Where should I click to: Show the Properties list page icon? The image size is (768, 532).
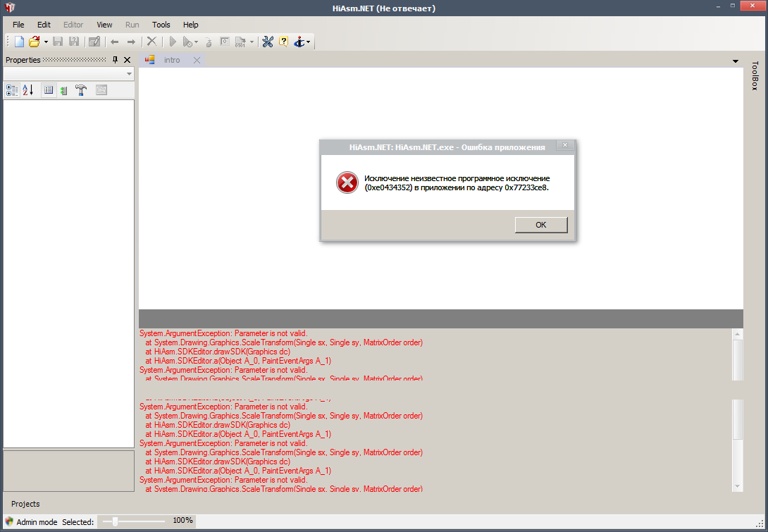49,90
